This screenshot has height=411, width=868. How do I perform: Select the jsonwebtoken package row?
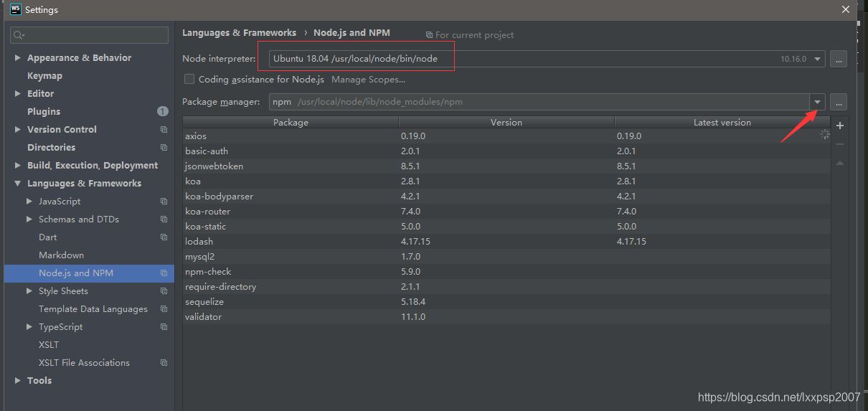pos(506,166)
